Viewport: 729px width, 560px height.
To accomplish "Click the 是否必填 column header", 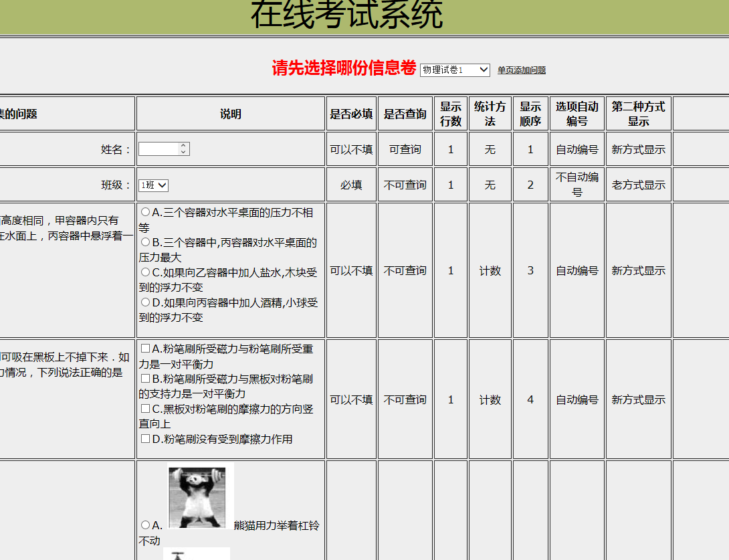I will tap(352, 114).
